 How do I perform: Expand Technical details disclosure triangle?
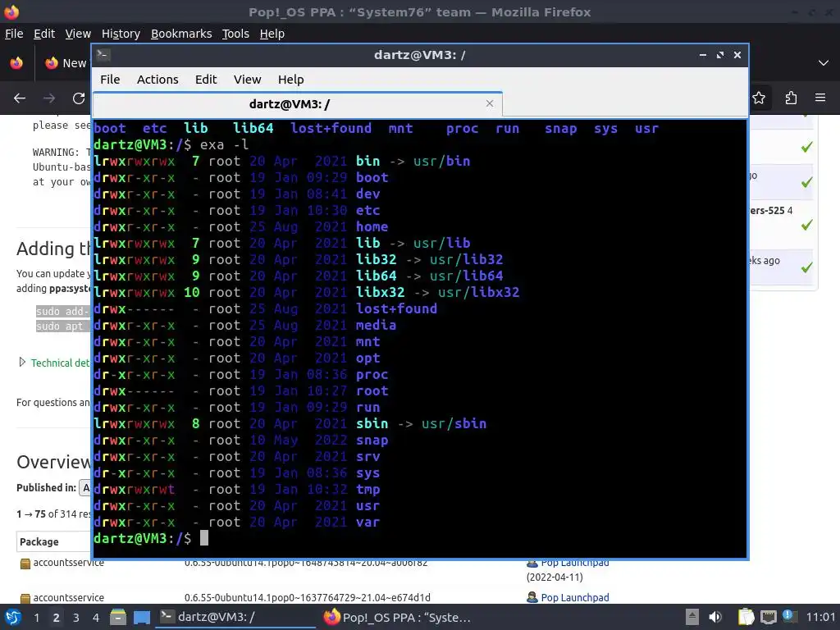click(22, 362)
